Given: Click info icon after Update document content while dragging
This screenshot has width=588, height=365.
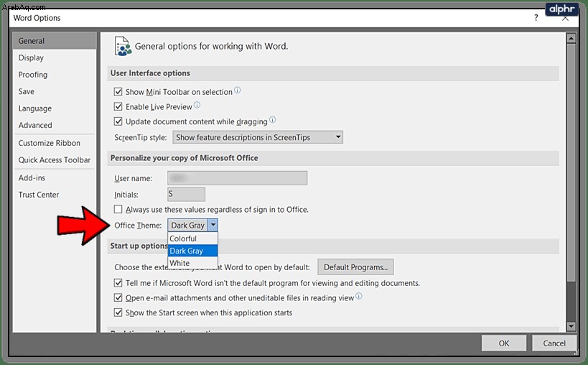Looking at the screenshot, I should [273, 120].
